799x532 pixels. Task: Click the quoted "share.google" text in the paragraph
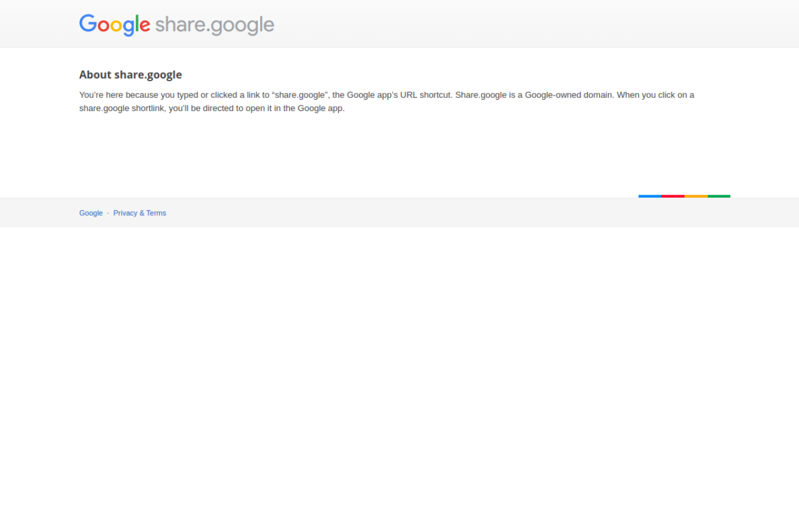(300, 95)
